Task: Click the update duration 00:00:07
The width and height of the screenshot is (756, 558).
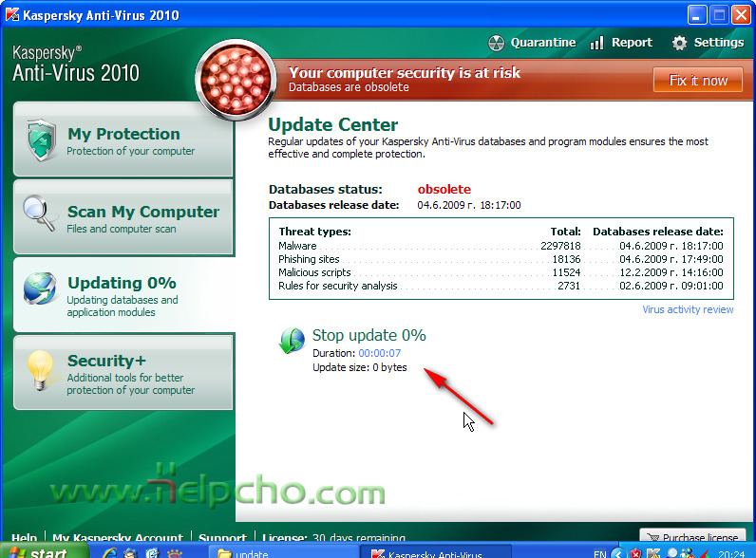Action: tap(380, 353)
